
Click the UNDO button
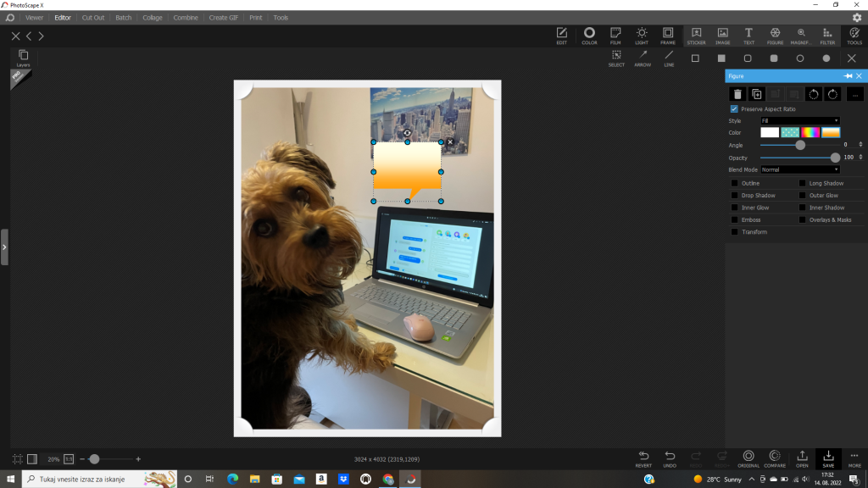point(670,459)
